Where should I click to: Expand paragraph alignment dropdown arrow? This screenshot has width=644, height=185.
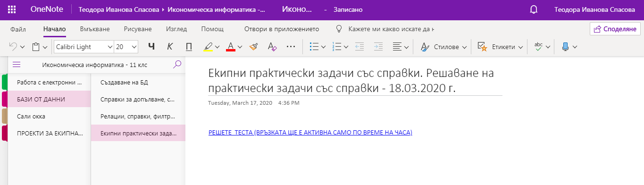(406, 47)
